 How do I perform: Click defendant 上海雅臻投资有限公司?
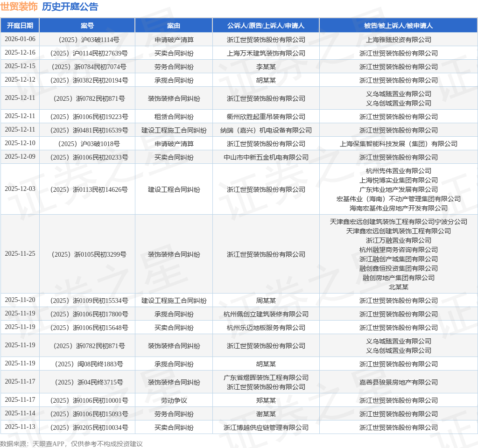click(399, 40)
